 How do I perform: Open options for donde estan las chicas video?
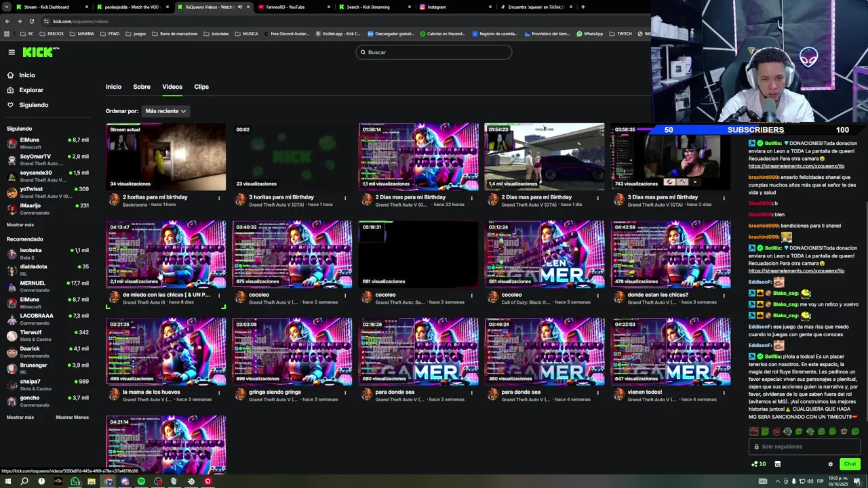[x=724, y=296]
